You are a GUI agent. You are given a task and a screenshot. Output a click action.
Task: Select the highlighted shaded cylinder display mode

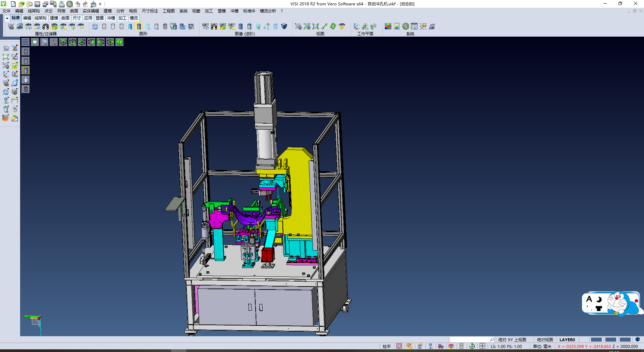coord(139,27)
